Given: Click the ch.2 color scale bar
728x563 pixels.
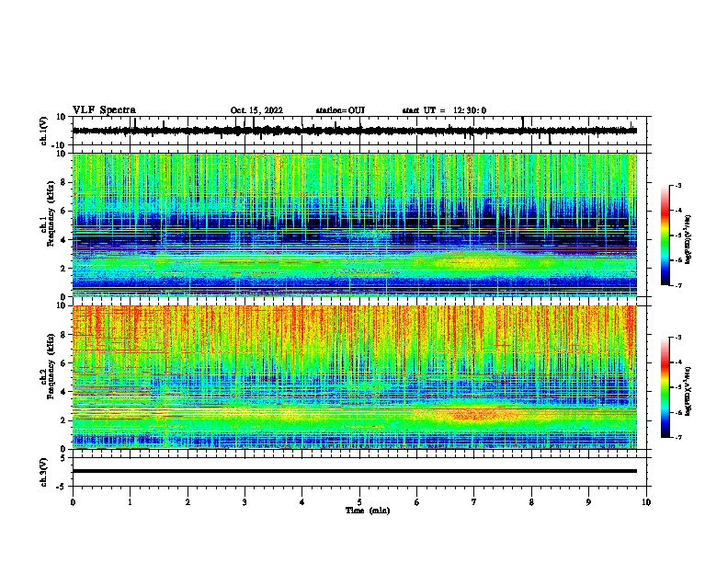Looking at the screenshot, I should pyautogui.click(x=665, y=387).
